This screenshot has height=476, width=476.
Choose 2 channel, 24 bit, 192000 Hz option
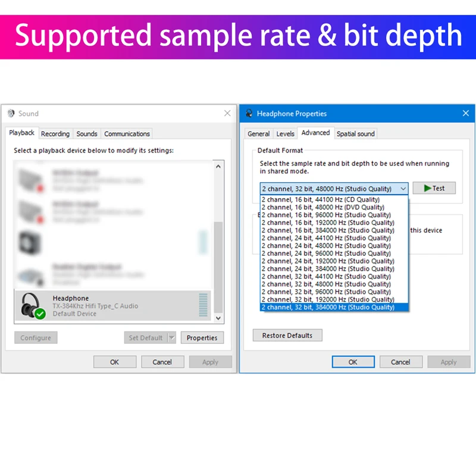point(334,261)
